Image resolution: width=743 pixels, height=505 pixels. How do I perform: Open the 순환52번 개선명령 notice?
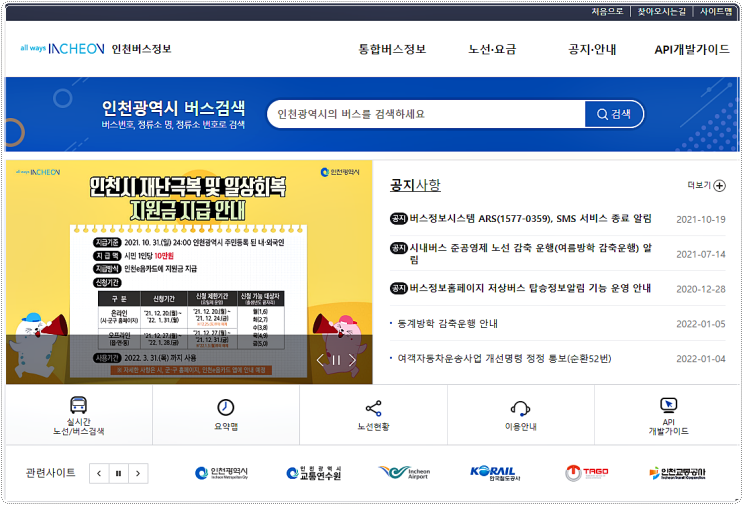point(504,359)
